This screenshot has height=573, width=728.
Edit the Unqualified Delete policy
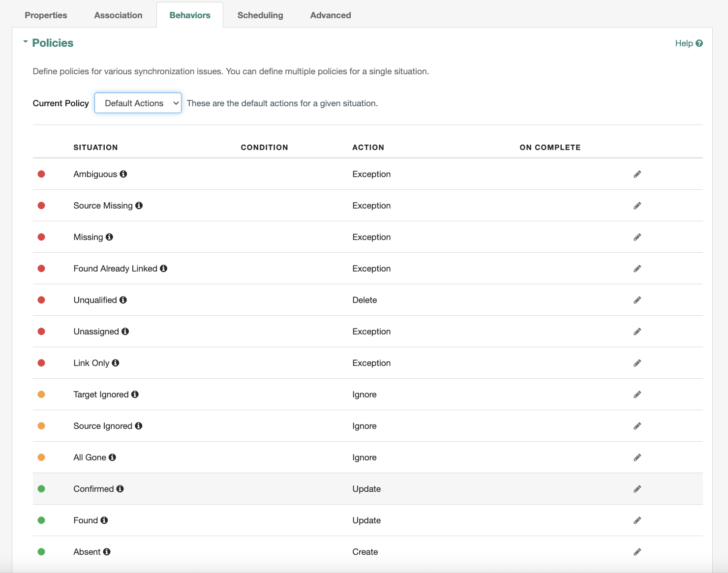[637, 300]
